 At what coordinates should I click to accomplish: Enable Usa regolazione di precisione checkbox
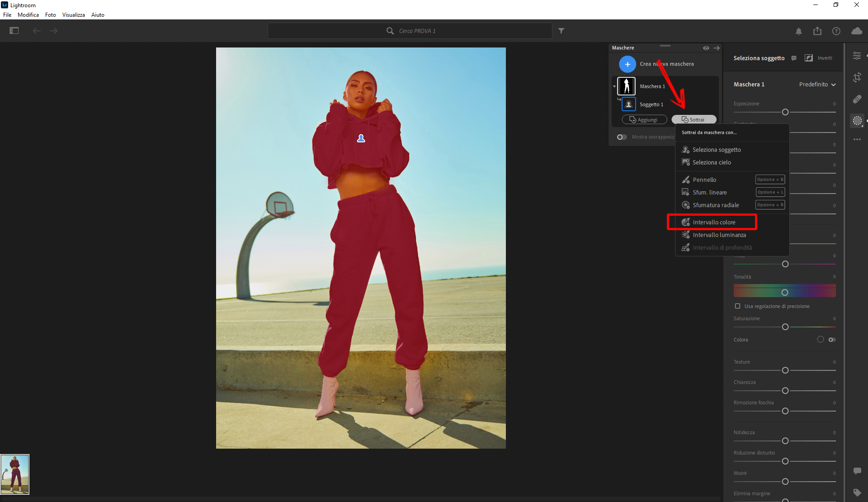(737, 306)
